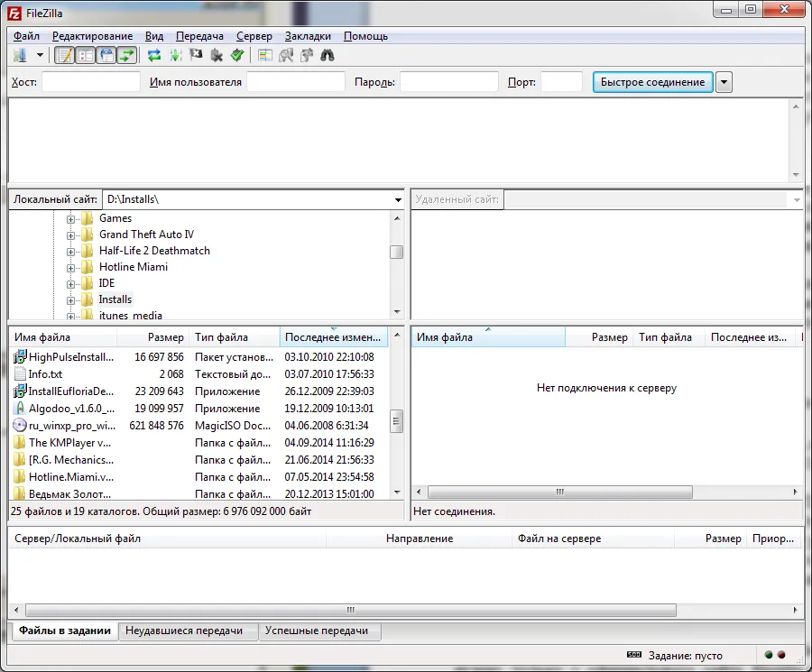Click the queue icon beside Задание: пусто
The height and width of the screenshot is (672, 812).
pos(634,655)
